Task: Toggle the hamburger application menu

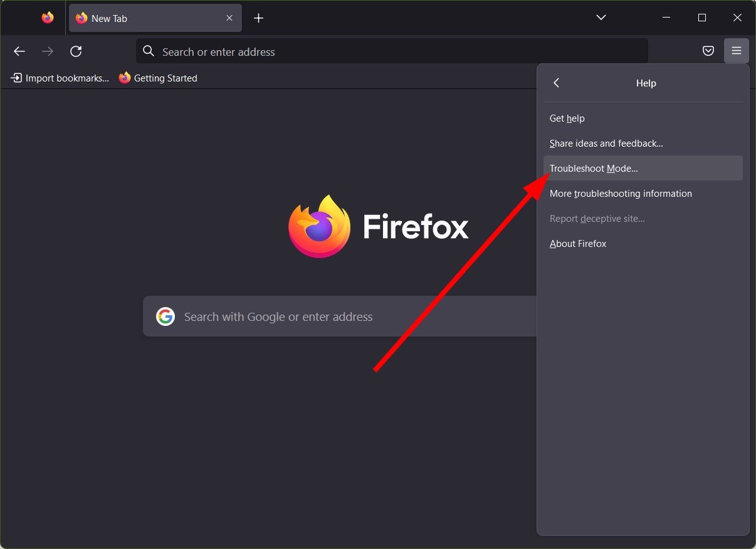Action: (737, 51)
